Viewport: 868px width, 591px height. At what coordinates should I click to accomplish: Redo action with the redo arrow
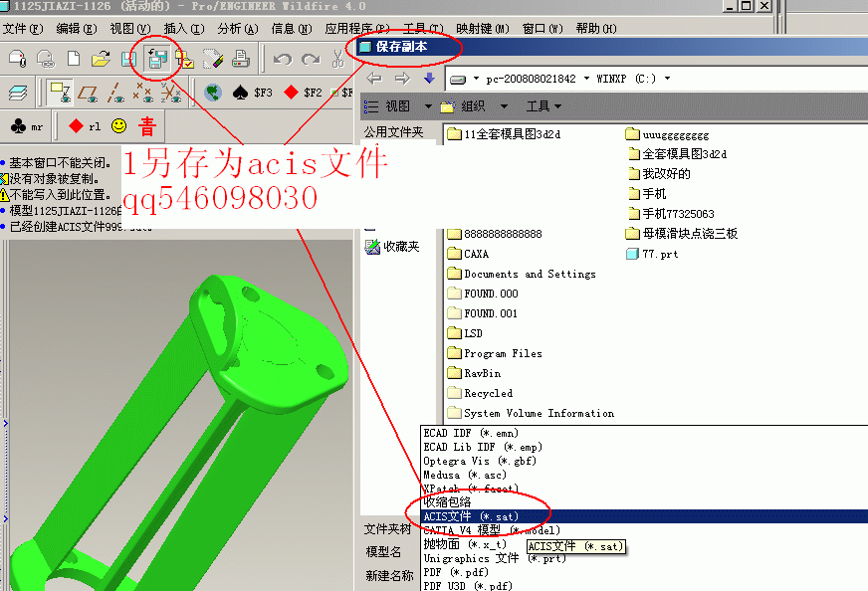(311, 59)
